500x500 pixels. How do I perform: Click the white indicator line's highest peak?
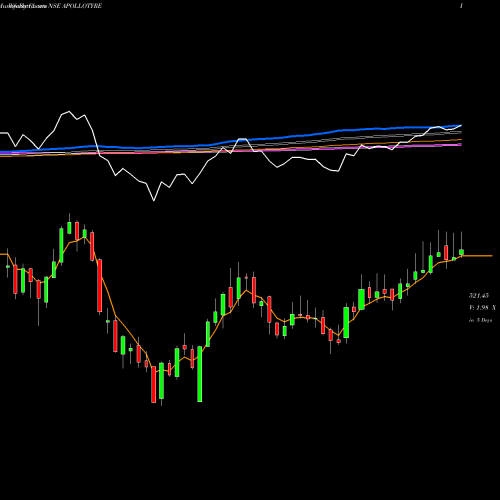click(x=69, y=112)
